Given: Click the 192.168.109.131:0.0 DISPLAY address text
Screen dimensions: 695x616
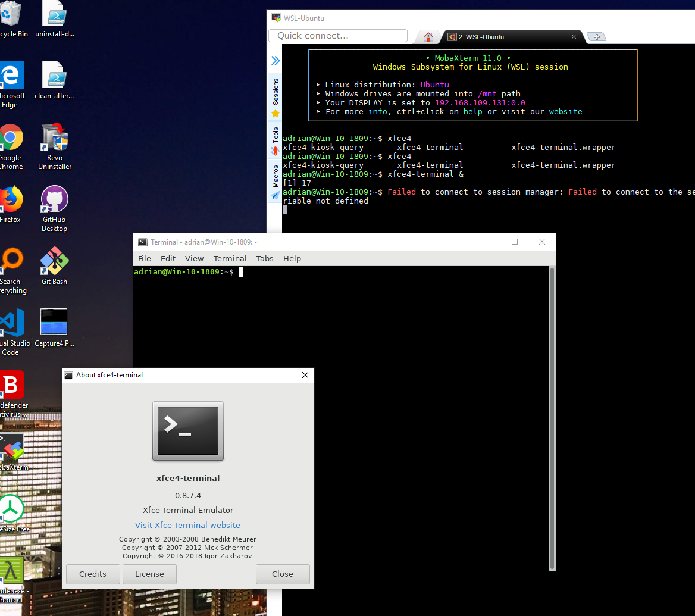Looking at the screenshot, I should [480, 103].
